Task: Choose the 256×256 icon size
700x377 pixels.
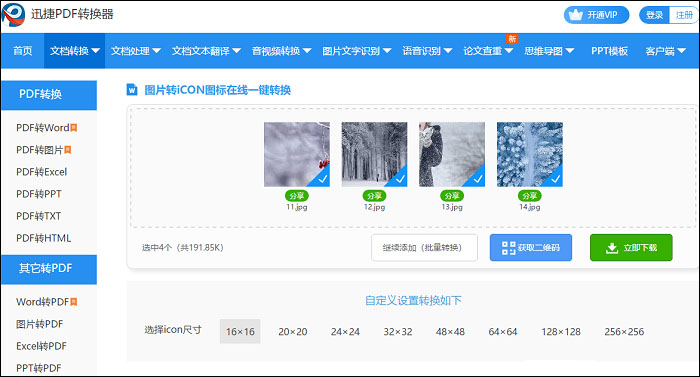Action: (x=624, y=331)
